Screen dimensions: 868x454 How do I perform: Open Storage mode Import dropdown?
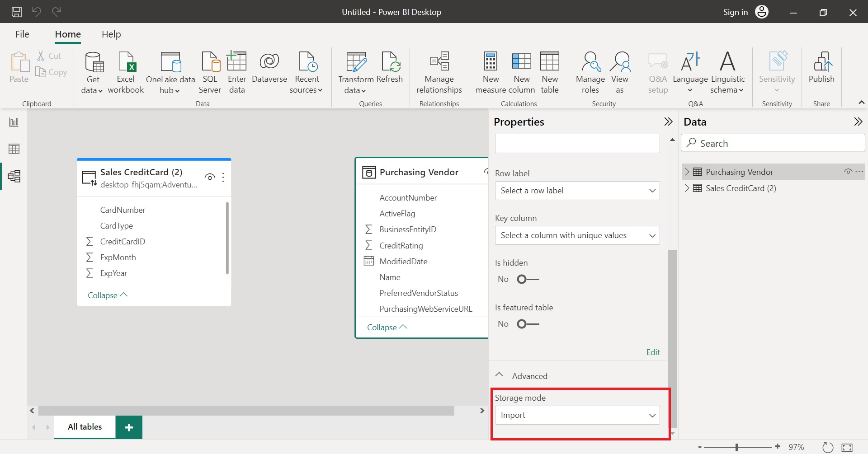(577, 415)
